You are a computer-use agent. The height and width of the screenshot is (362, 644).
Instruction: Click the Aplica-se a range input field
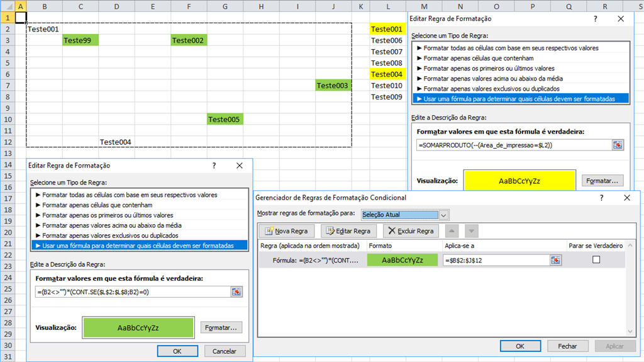(497, 260)
